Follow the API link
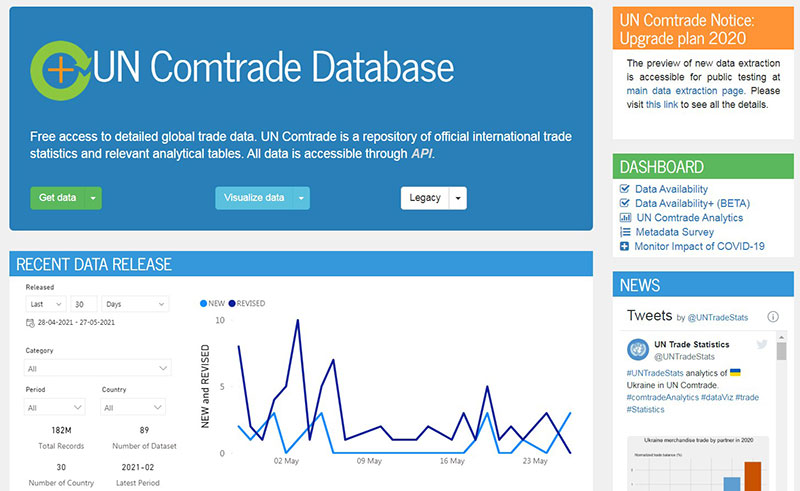The width and height of the screenshot is (800, 491). (x=422, y=154)
